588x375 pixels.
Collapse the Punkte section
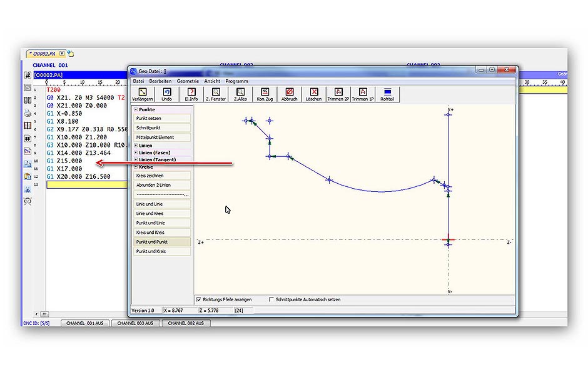(136, 109)
